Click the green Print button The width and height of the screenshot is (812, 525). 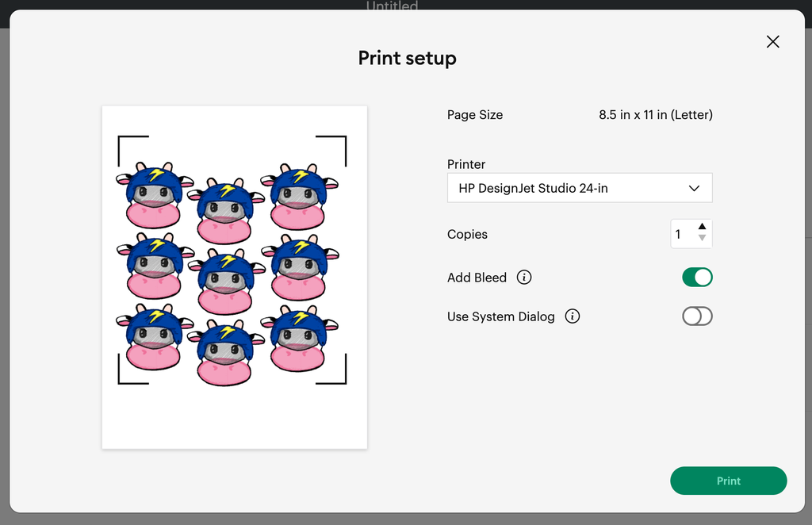point(728,481)
